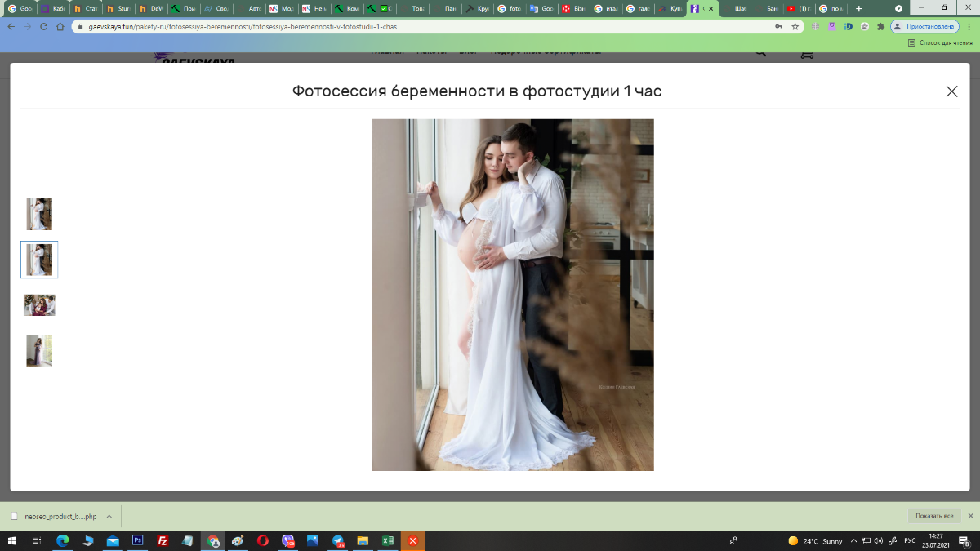Screen dimensions: 980x551
Task: Open saved password key icon
Action: [x=778, y=26]
